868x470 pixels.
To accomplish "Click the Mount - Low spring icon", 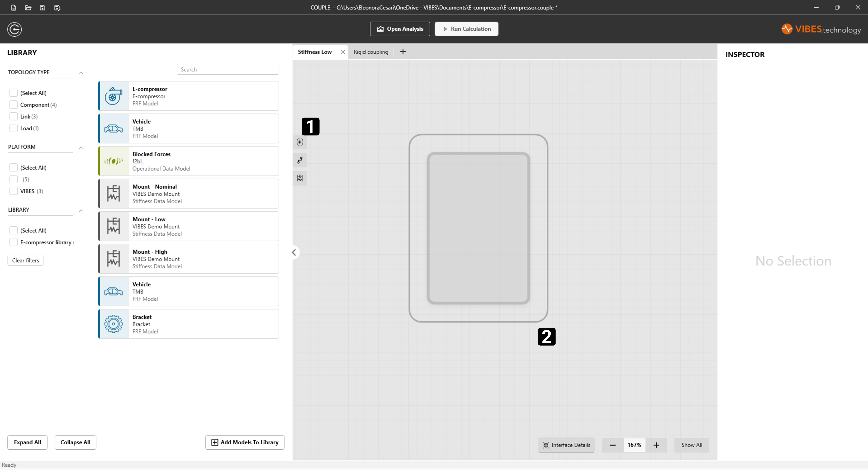I will click(x=114, y=226).
